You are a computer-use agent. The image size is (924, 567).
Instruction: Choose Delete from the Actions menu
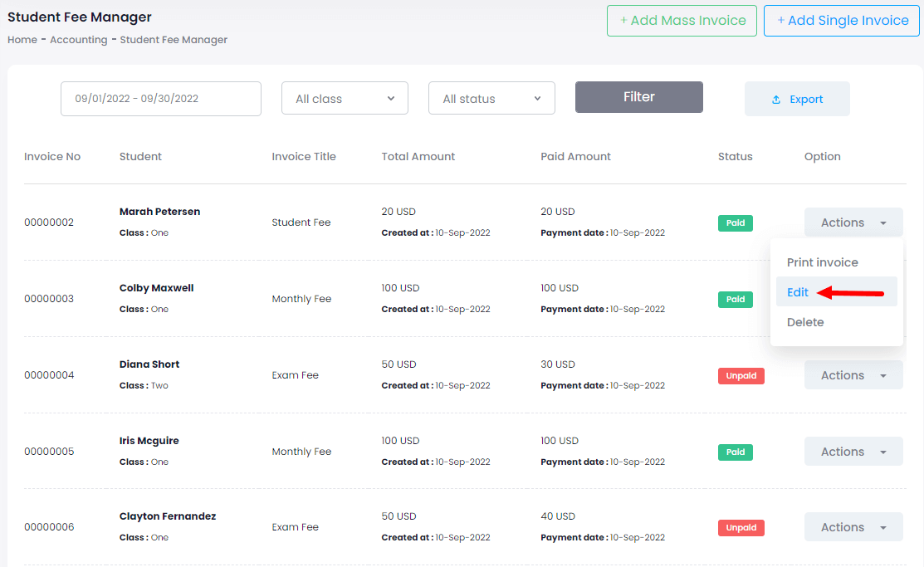tap(805, 322)
